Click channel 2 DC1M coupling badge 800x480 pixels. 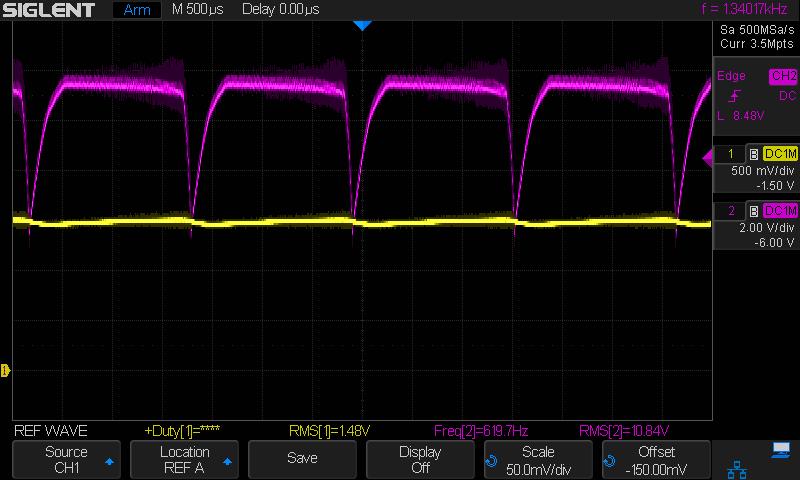click(x=780, y=211)
